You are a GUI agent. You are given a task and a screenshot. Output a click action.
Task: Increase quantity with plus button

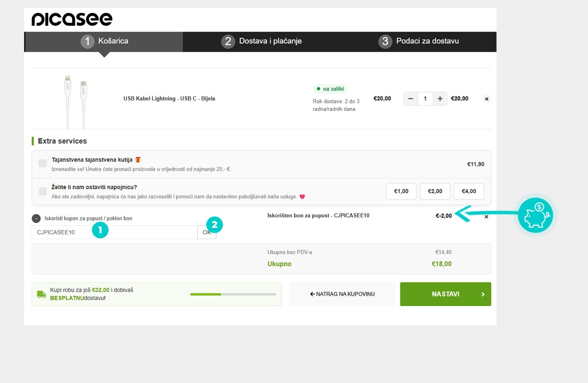(x=440, y=98)
